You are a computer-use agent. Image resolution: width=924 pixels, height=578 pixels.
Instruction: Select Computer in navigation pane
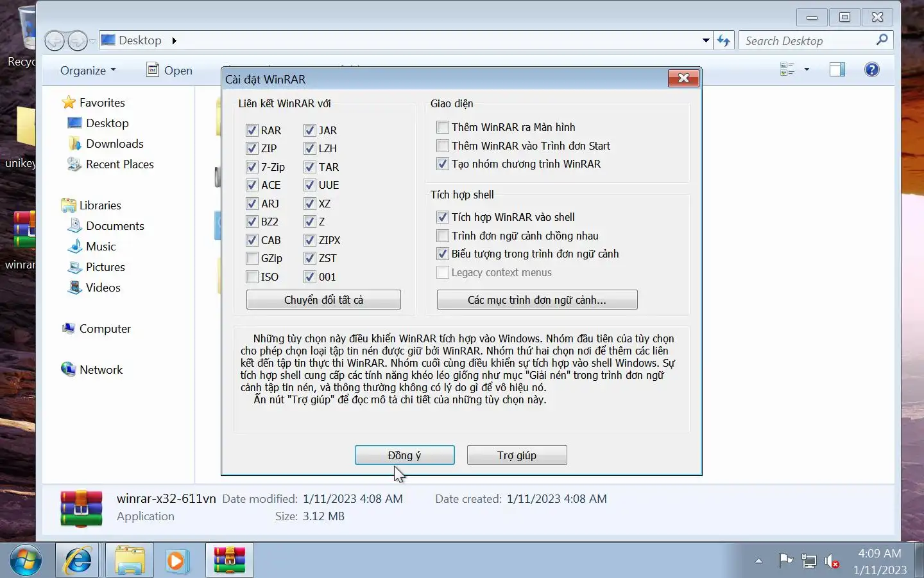coord(96,329)
